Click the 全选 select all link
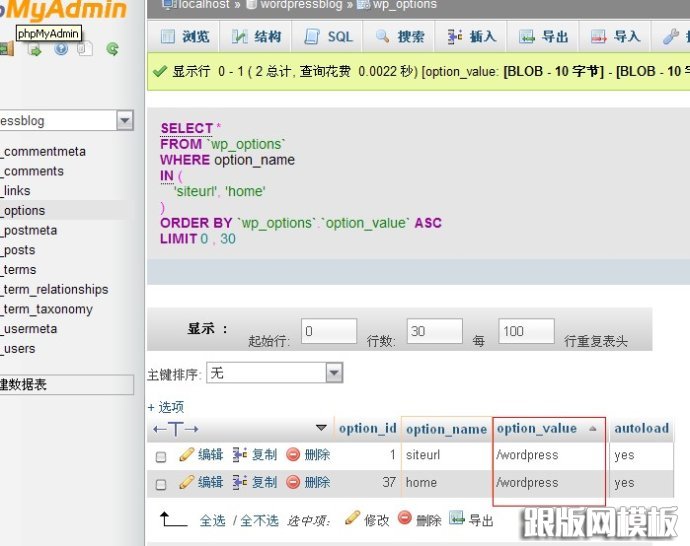The image size is (690, 546). click(x=213, y=520)
